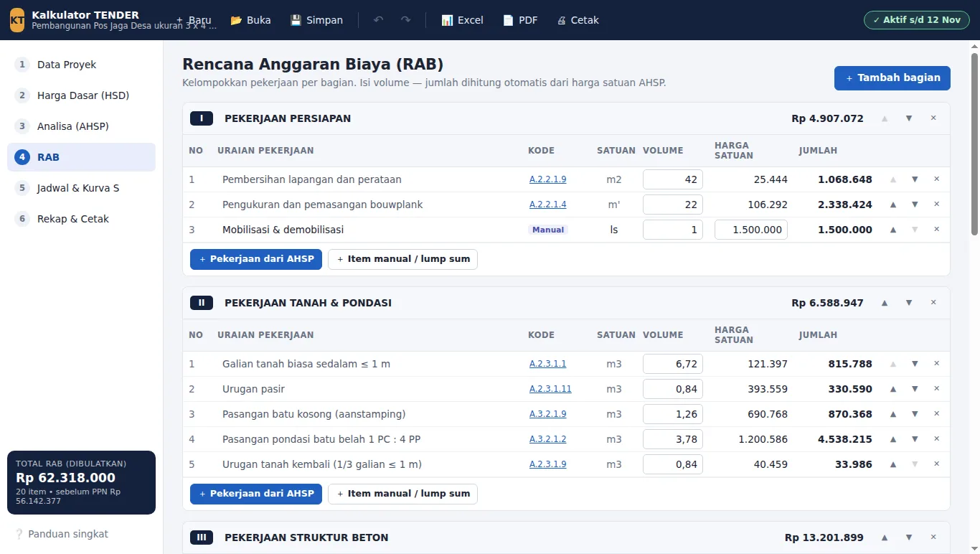Viewport: 980px width, 554px height.
Task: Move PEKERJAAN STRUKTUR BETON section up
Action: coord(885,537)
